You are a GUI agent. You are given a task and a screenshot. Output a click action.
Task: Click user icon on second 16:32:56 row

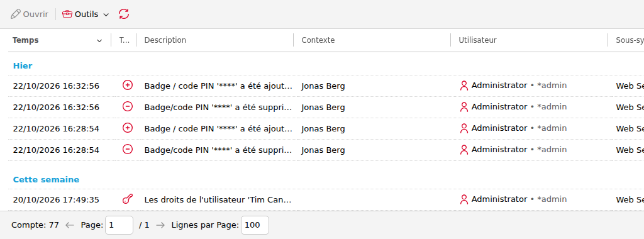pos(464,107)
